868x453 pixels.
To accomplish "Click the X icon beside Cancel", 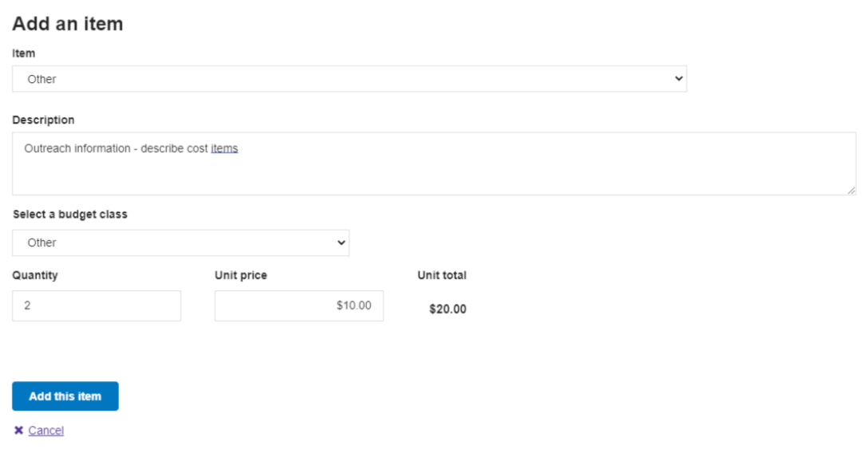I will (18, 431).
